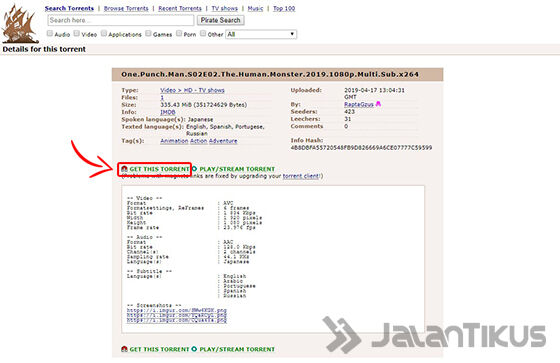Open uploader RaptaGzus profile link
This screenshot has height=363, width=560.
click(x=359, y=104)
